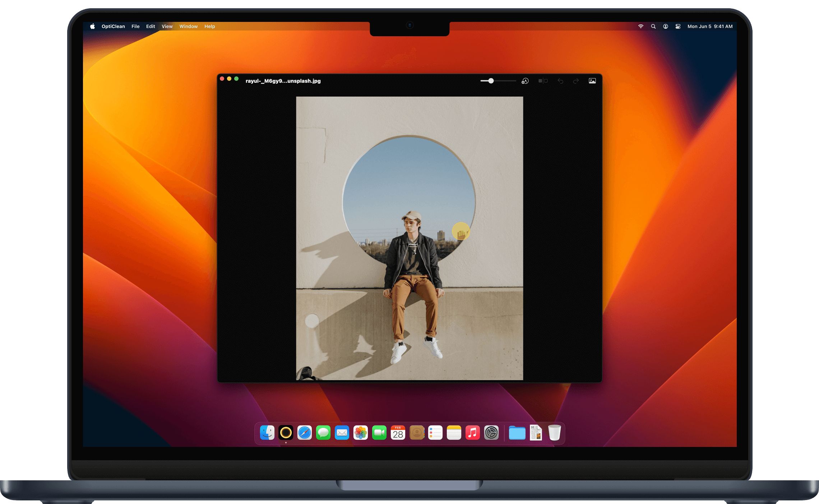Screen dimensions: 819x504
Task: Show the Wi-Fi status menu
Action: pos(641,27)
